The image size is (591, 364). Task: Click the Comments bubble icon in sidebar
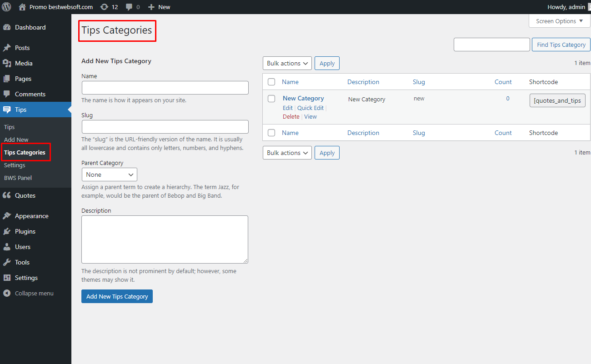[7, 94]
